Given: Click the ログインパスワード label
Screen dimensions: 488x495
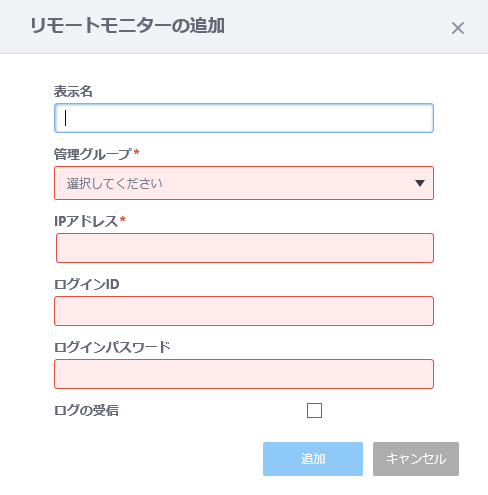Looking at the screenshot, I should 112,347.
